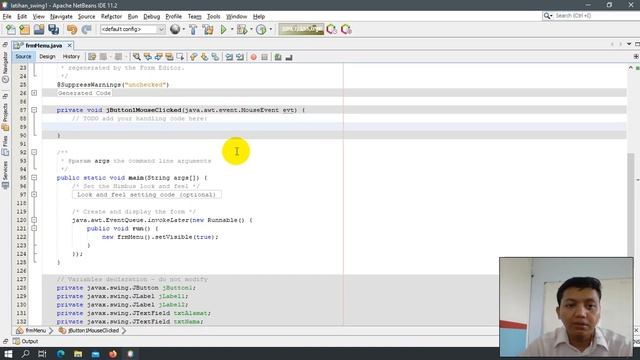Collapse main method fold at line 95
This screenshot has width=640, height=360.
34,178
